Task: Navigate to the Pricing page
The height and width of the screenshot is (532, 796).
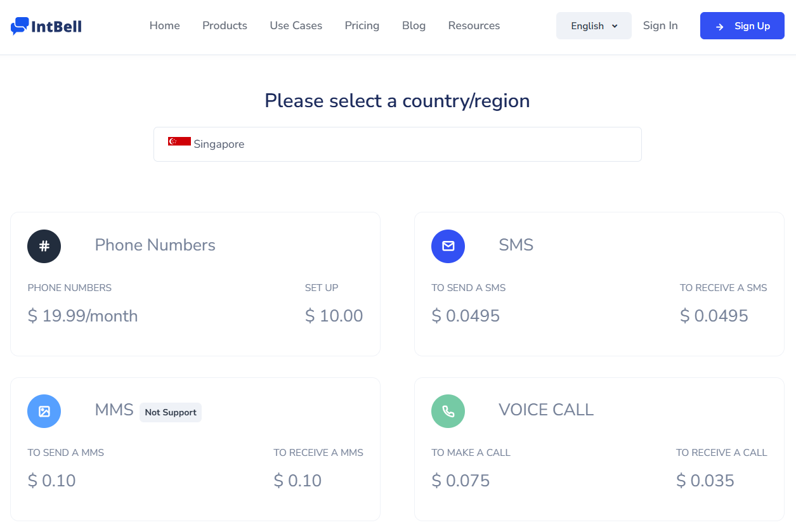Action: pos(362,25)
